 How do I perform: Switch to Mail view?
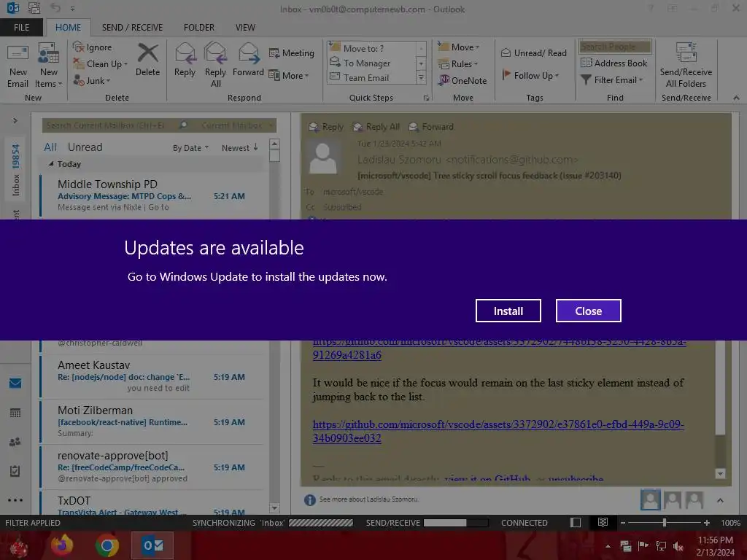15,383
